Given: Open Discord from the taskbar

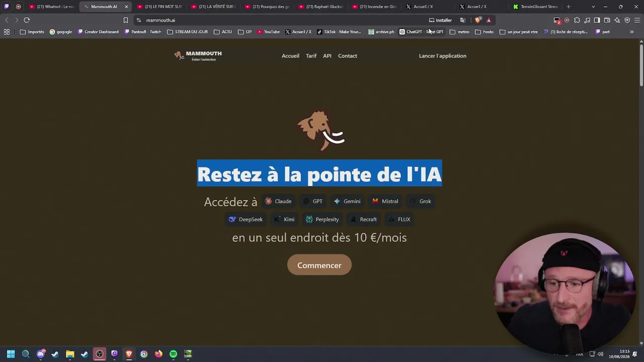Looking at the screenshot, I should click(41, 354).
